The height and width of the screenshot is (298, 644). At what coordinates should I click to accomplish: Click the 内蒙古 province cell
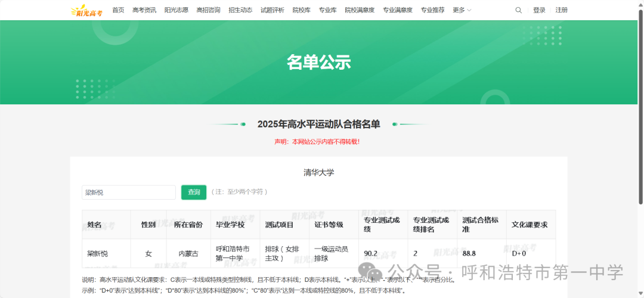(188, 254)
